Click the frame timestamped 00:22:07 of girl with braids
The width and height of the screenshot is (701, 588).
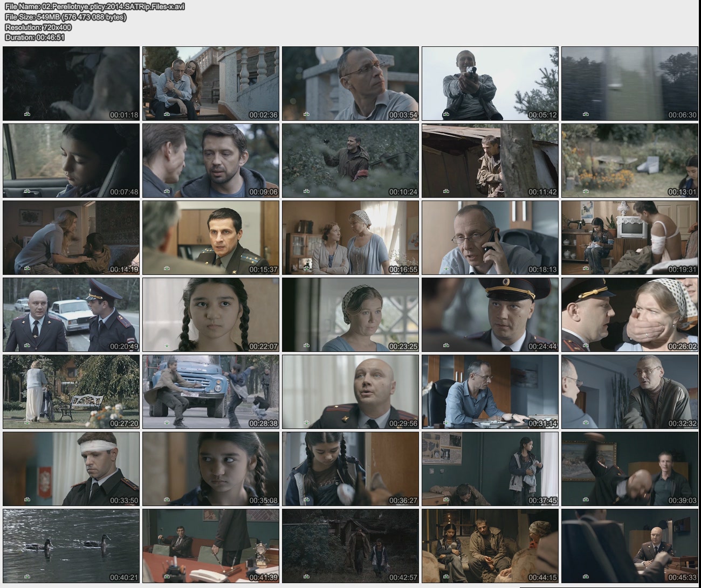[210, 314]
